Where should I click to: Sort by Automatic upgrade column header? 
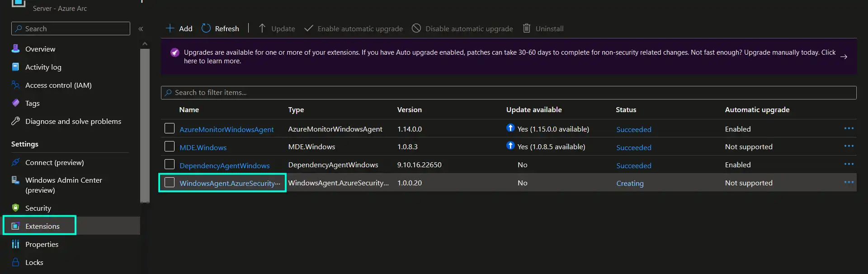(757, 109)
